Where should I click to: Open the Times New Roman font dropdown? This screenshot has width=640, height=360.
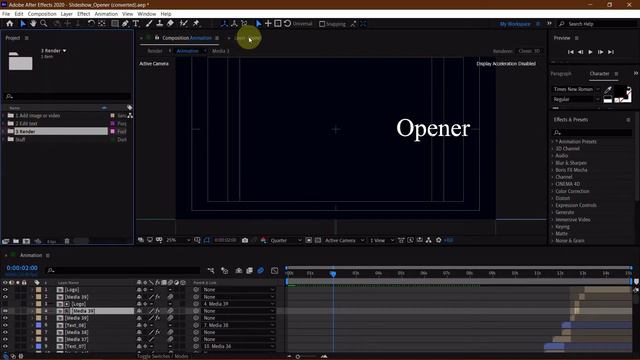click(576, 89)
